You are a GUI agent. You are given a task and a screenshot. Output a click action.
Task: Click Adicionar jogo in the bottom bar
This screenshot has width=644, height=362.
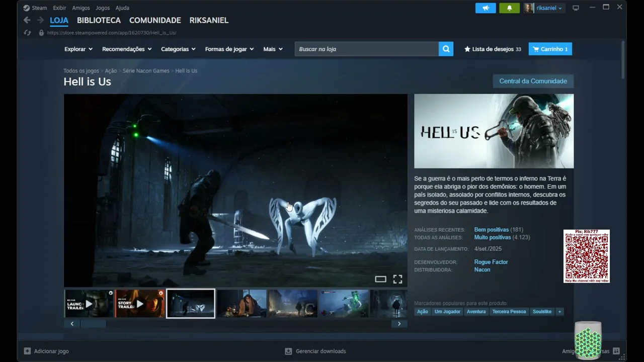point(51,351)
